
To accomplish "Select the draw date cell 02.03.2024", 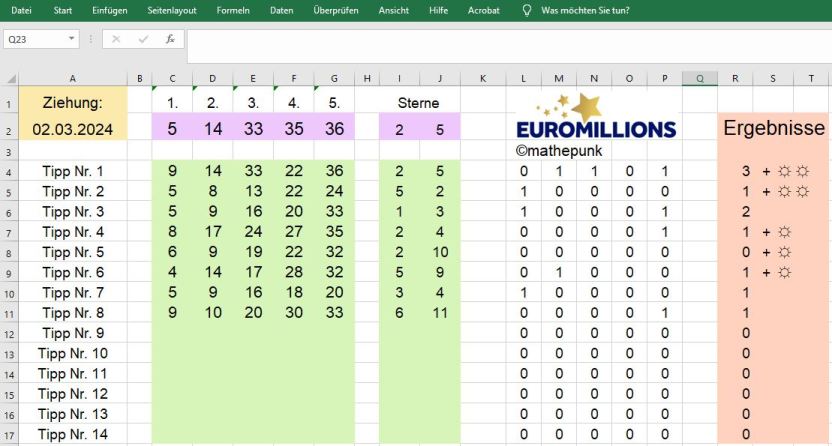I will click(73, 129).
